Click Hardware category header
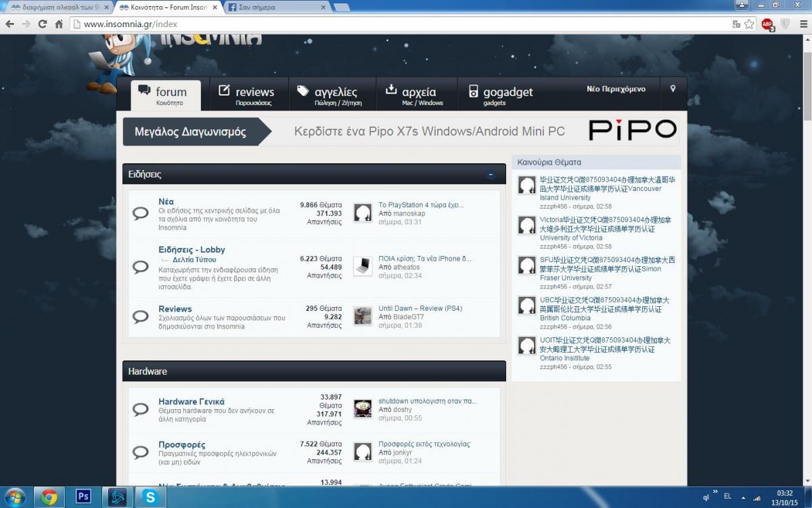This screenshot has height=508, width=812. click(314, 371)
